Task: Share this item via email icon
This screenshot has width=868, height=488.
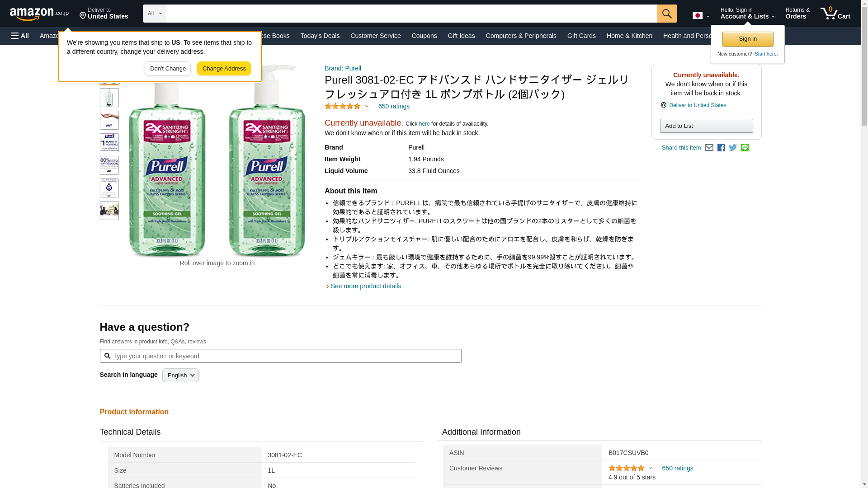Action: (709, 148)
